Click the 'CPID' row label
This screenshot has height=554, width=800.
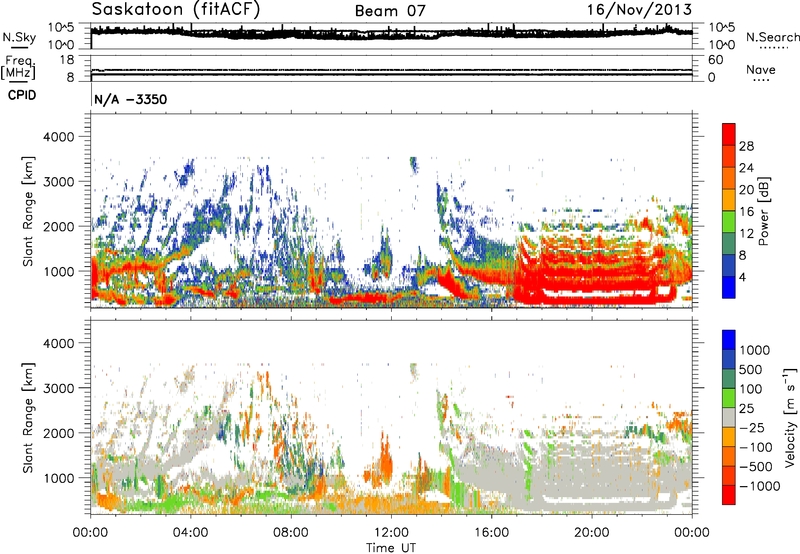pos(22,95)
